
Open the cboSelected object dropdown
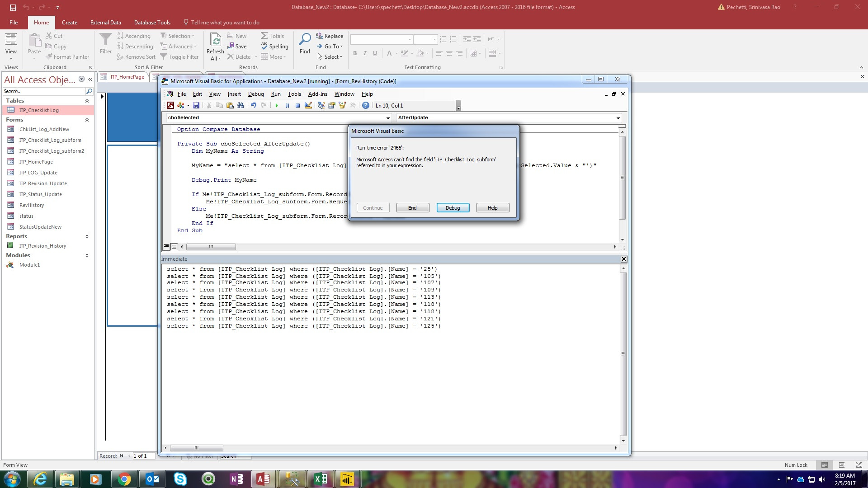pos(388,118)
